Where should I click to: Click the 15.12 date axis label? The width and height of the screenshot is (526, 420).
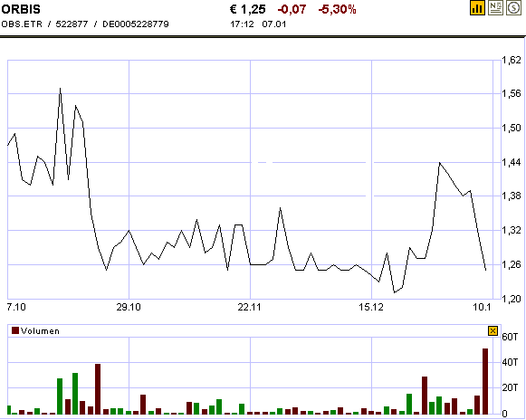tap(370, 307)
